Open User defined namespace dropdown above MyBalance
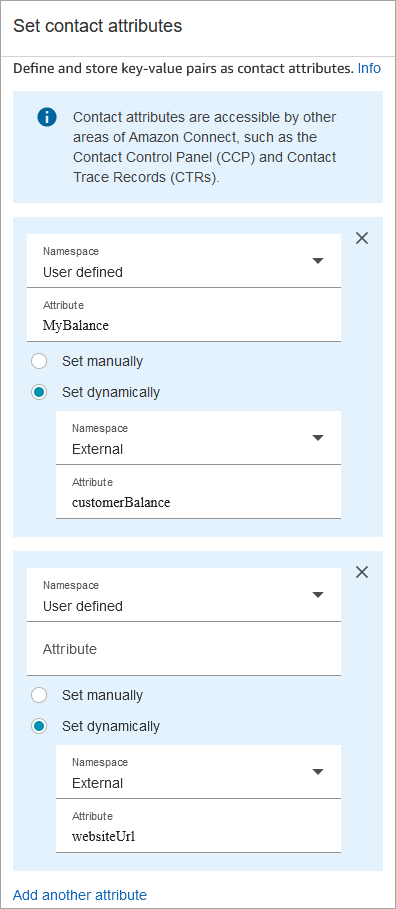 coord(184,261)
